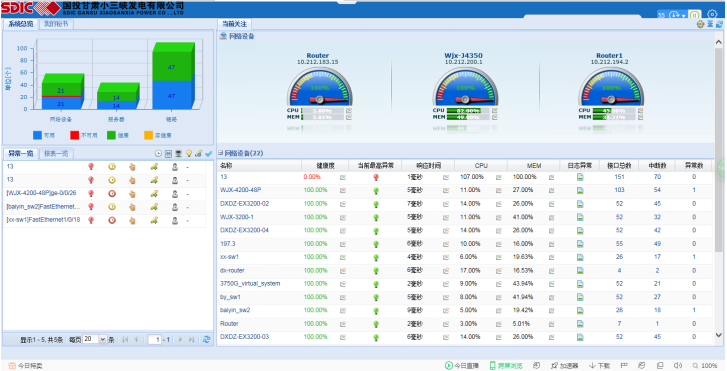The image size is (727, 371).
Task: Click the blue checkmark icon in the alarm panel header
Action: [x=209, y=154]
